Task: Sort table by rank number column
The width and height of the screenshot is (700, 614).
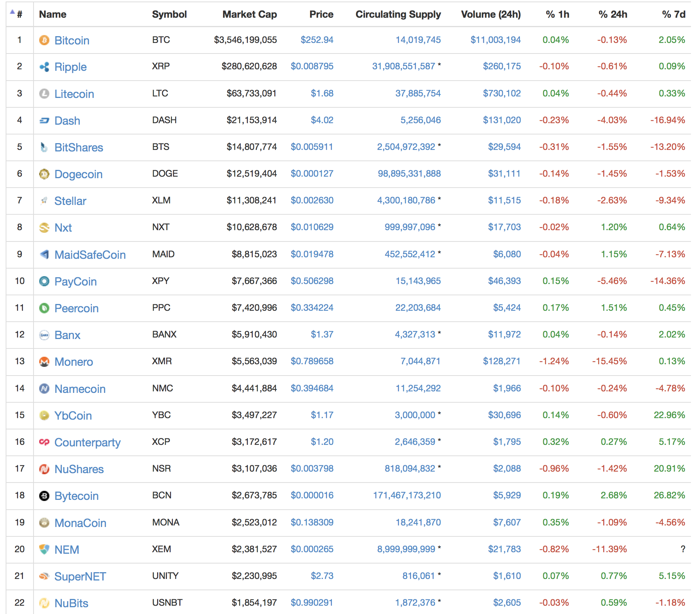Action: point(20,14)
